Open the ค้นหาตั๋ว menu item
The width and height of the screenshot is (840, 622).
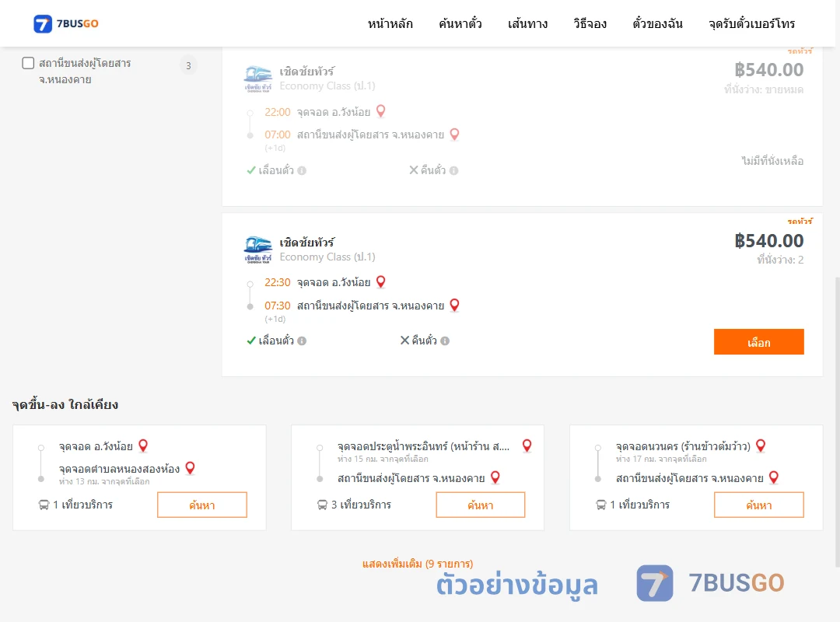pyautogui.click(x=460, y=23)
